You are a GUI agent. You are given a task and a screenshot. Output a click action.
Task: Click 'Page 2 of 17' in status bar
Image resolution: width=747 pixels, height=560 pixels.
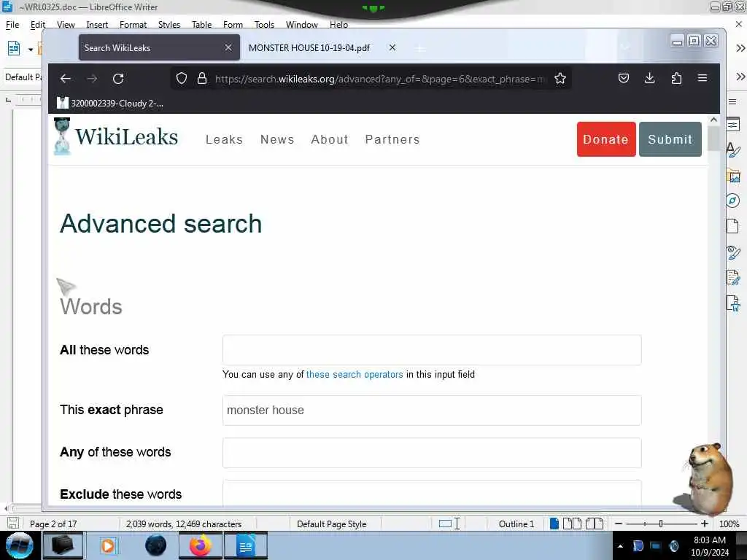coord(53,524)
